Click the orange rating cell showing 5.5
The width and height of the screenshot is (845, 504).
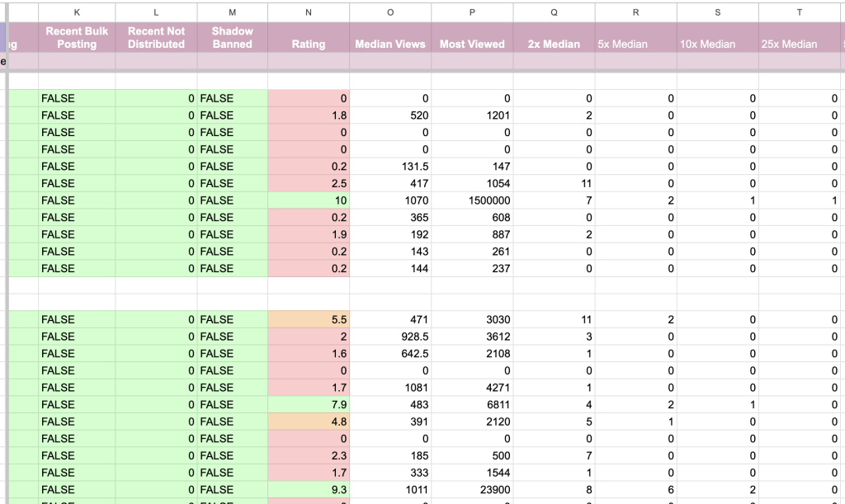point(309,319)
